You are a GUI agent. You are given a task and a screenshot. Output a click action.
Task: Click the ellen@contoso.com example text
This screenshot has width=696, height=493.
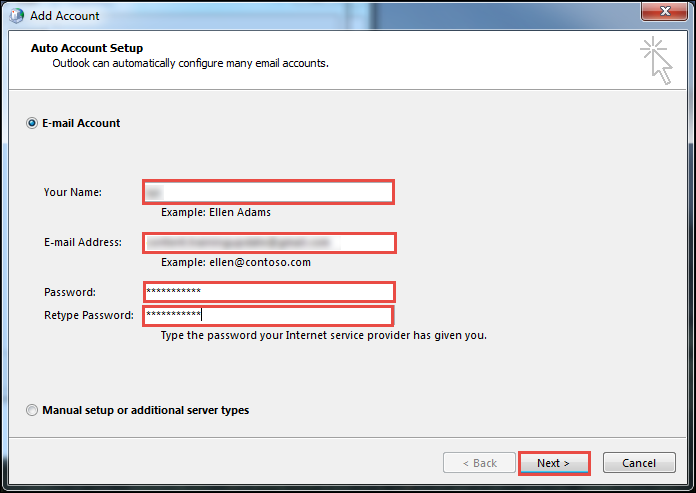(x=236, y=262)
